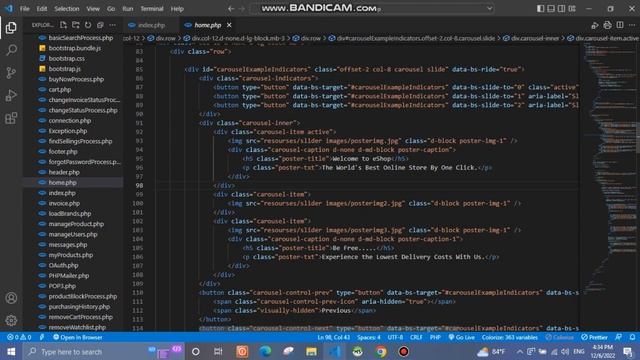Open the Terminal menu

(x=152, y=9)
